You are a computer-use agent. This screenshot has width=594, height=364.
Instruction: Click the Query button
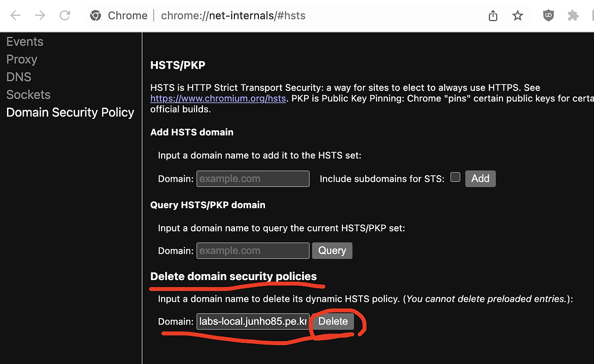(332, 250)
